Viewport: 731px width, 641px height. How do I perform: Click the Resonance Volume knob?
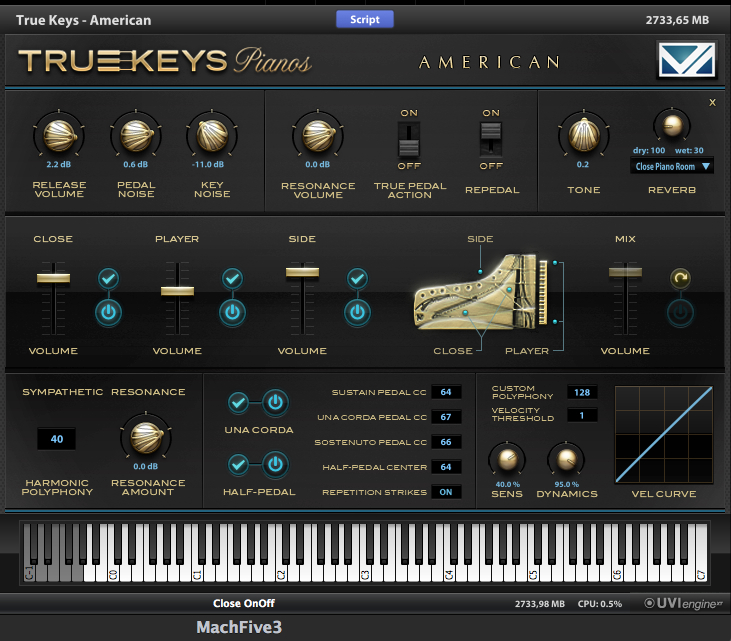318,135
